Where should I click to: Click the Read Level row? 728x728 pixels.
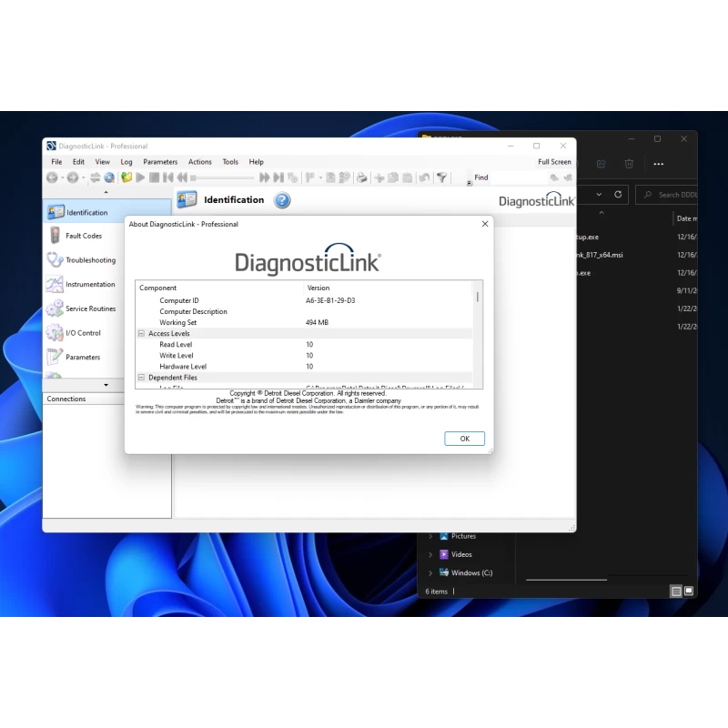click(305, 345)
